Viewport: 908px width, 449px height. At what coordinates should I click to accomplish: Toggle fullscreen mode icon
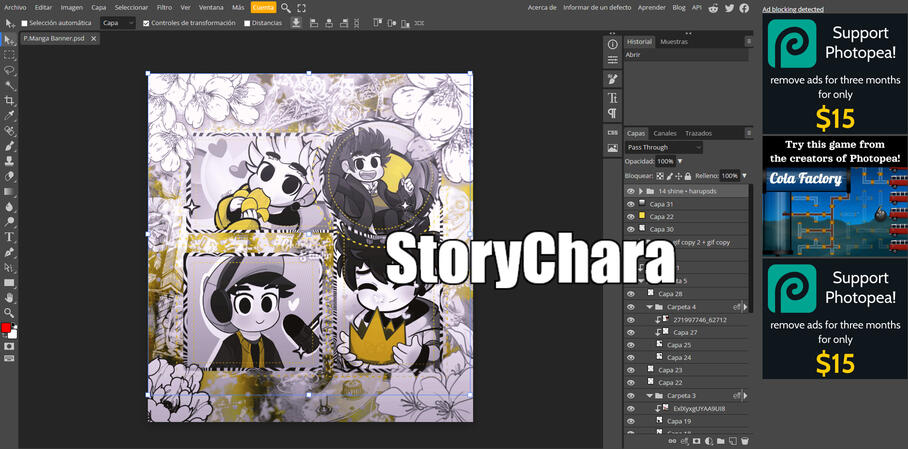pos(302,8)
